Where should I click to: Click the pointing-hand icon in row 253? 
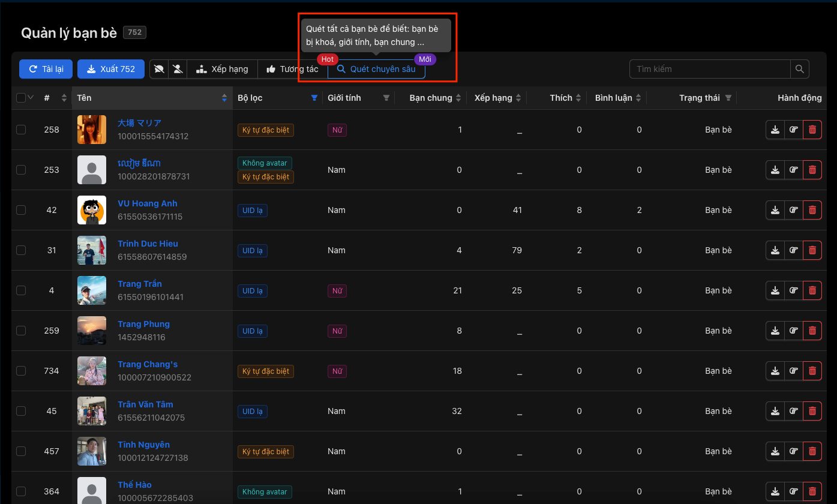point(793,170)
